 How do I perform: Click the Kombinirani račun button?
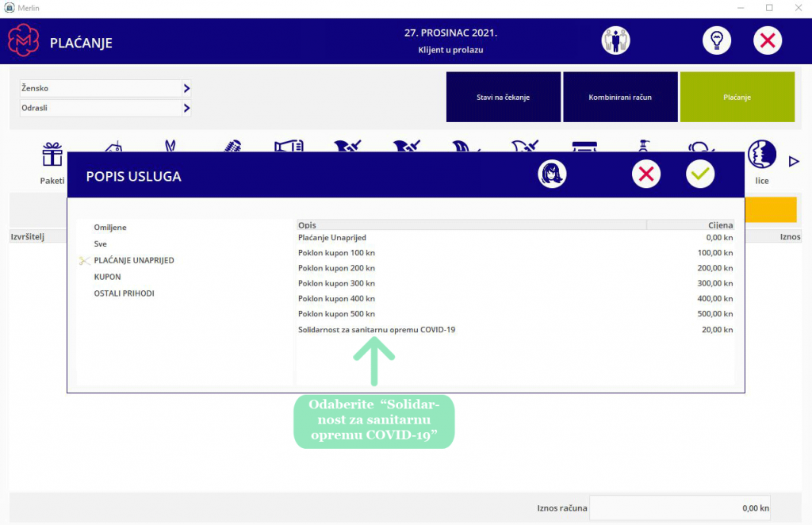[620, 97]
